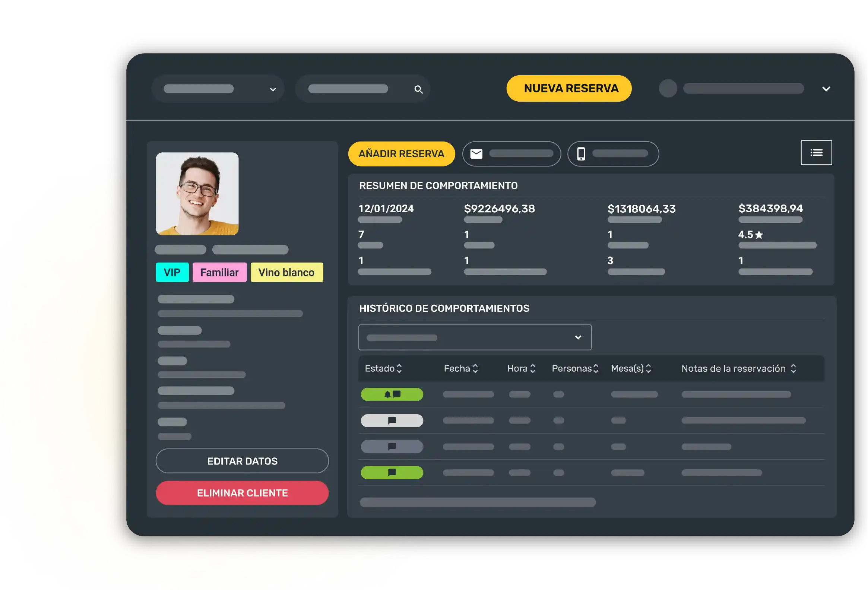Click the green status pill with bell
Viewport: 868px width, 590px height.
(392, 394)
